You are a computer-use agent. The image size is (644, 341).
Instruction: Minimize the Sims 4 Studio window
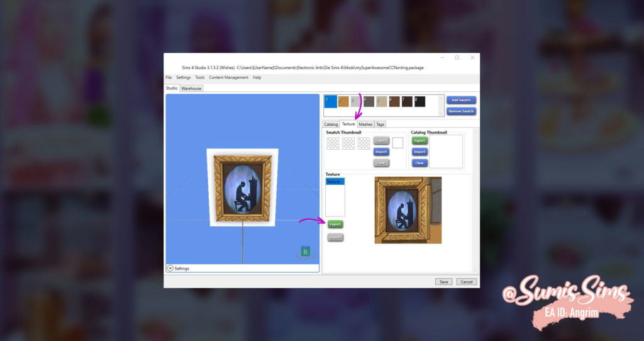(442, 57)
